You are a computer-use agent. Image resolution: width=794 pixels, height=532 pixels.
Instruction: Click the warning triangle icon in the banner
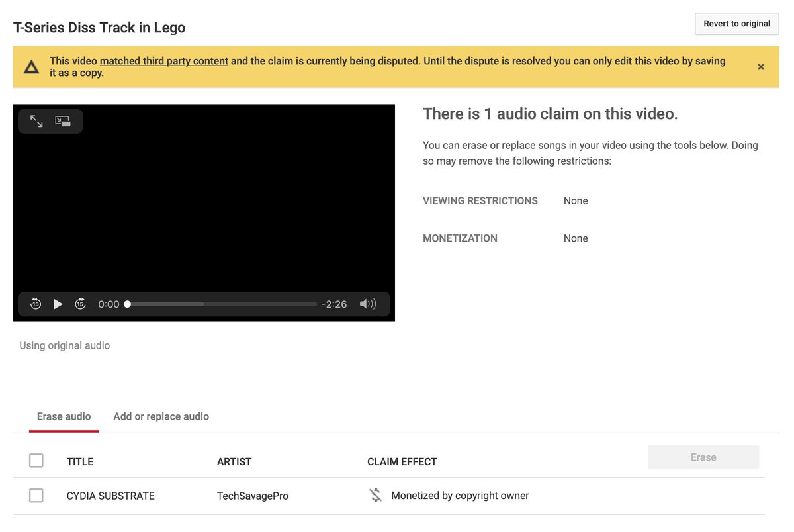(32, 67)
